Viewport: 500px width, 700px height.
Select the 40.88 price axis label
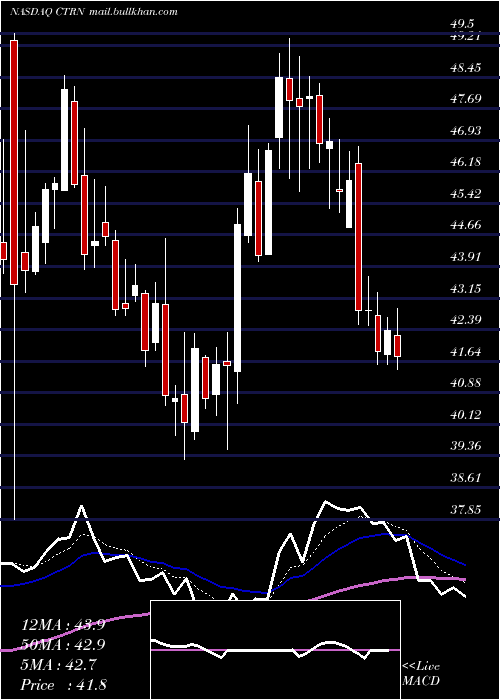coord(466,383)
